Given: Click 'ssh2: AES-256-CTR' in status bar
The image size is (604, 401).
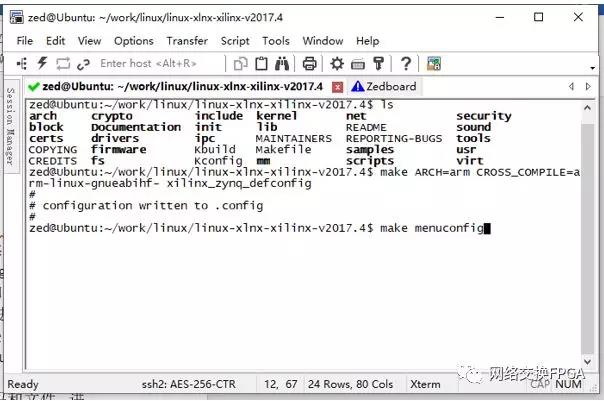Looking at the screenshot, I should click(x=188, y=384).
